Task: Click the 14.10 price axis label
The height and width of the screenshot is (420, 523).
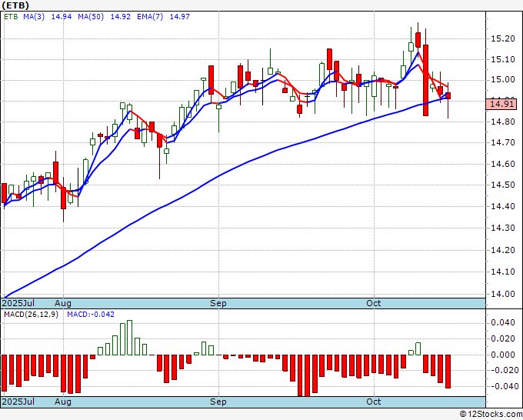Action: 503,272
